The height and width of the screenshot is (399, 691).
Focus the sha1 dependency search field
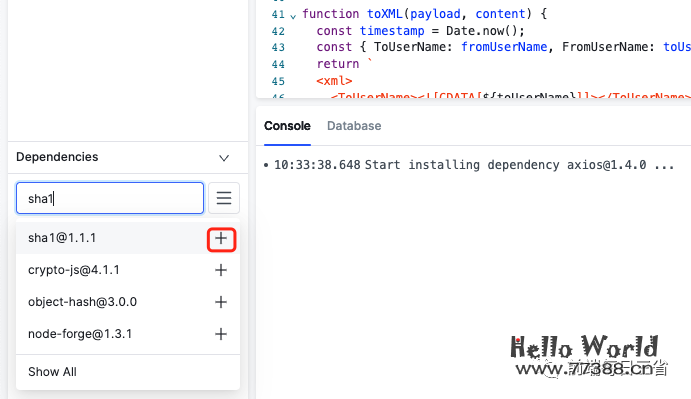coord(110,198)
